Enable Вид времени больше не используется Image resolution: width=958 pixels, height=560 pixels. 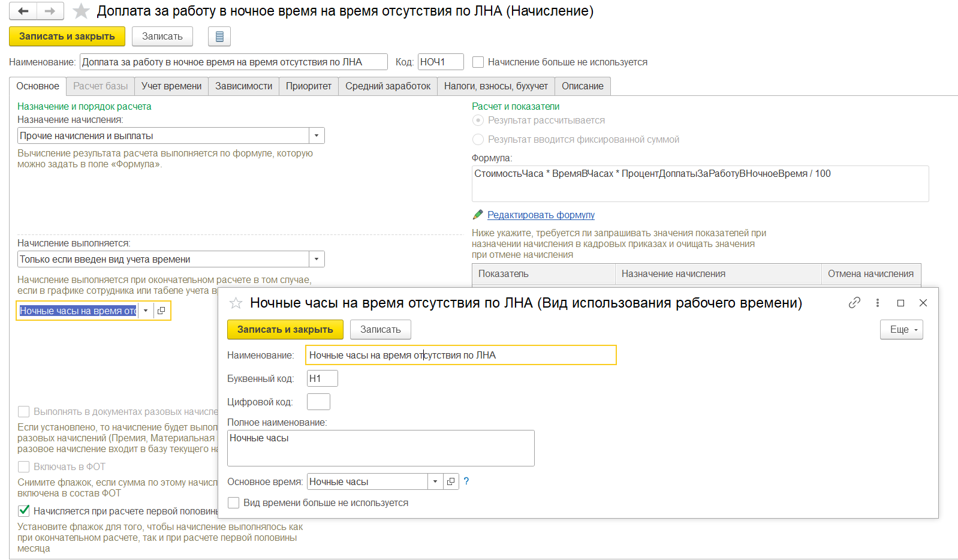point(234,502)
